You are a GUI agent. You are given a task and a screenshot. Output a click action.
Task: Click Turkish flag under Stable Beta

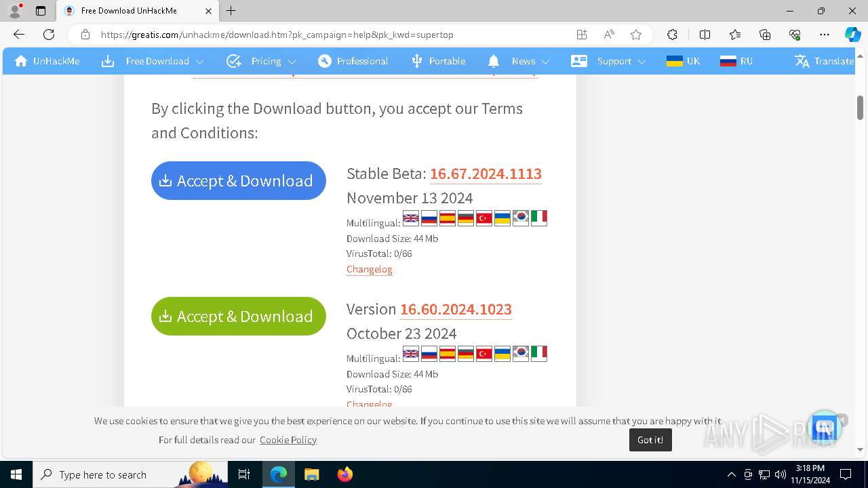(484, 218)
